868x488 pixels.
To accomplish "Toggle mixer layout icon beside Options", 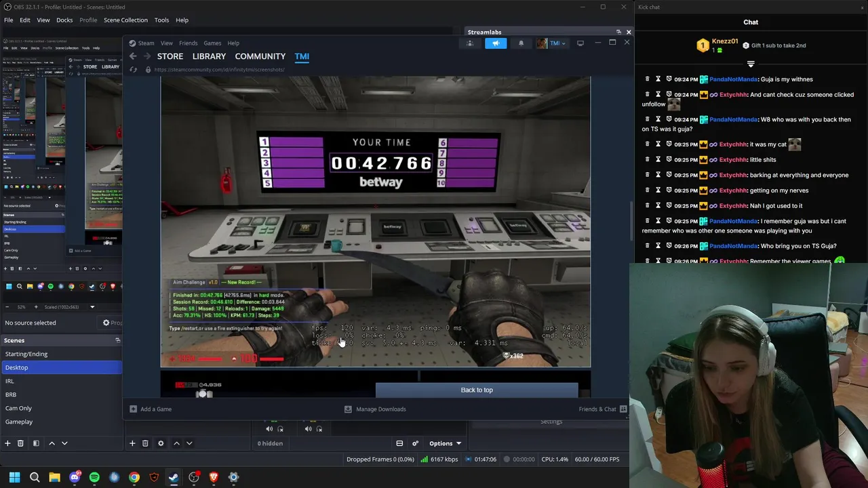I will [399, 443].
